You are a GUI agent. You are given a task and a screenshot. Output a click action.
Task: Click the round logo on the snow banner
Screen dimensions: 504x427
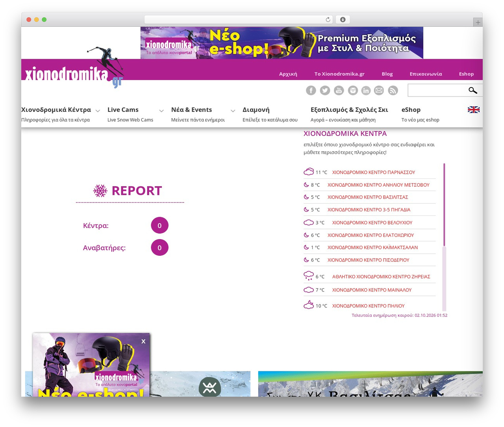[210, 387]
